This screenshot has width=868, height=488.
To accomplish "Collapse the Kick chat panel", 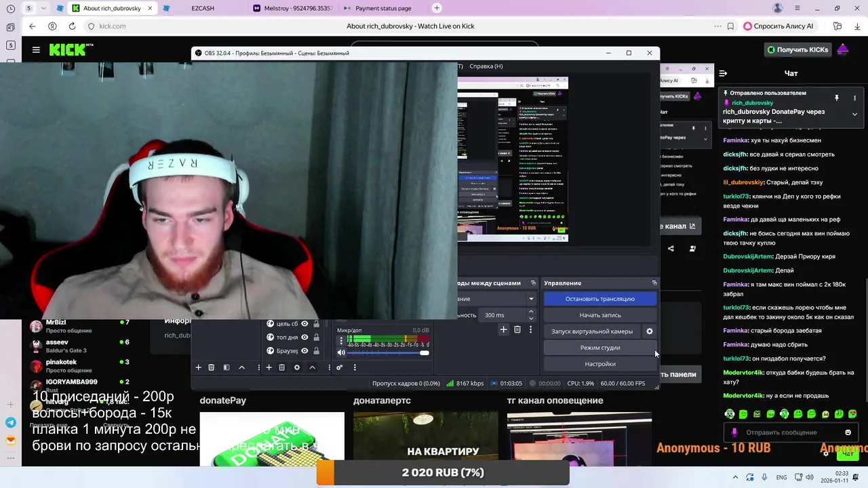I will coord(723,73).
